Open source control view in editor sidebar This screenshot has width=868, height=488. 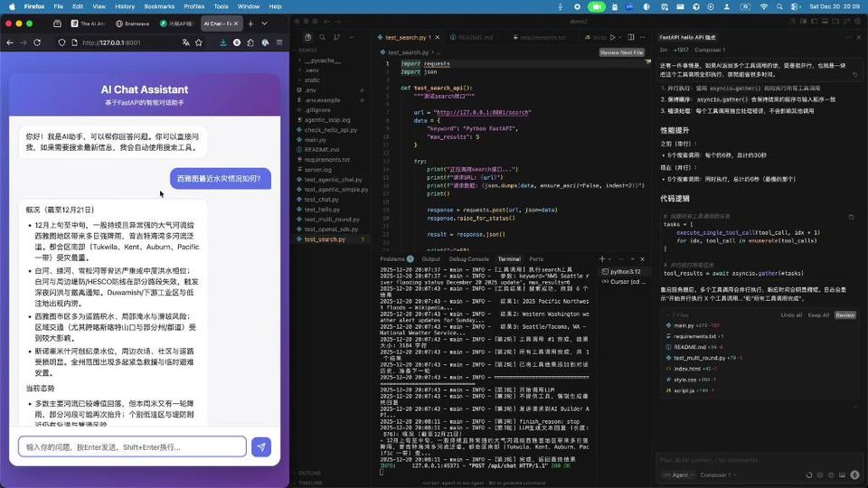click(336, 37)
